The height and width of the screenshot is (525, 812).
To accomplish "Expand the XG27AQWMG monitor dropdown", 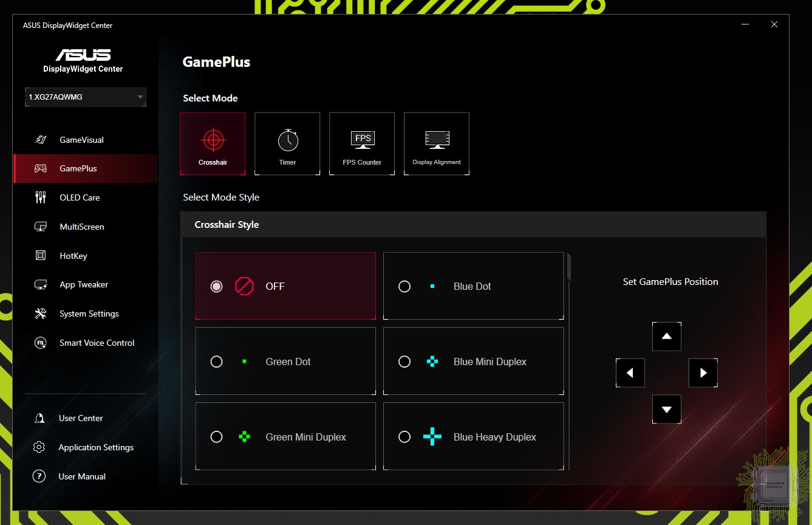I will 85,97.
